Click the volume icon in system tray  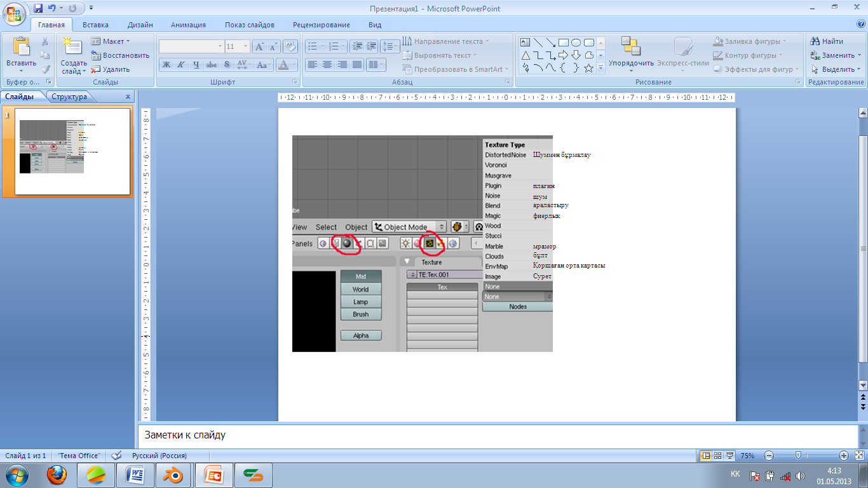click(800, 475)
